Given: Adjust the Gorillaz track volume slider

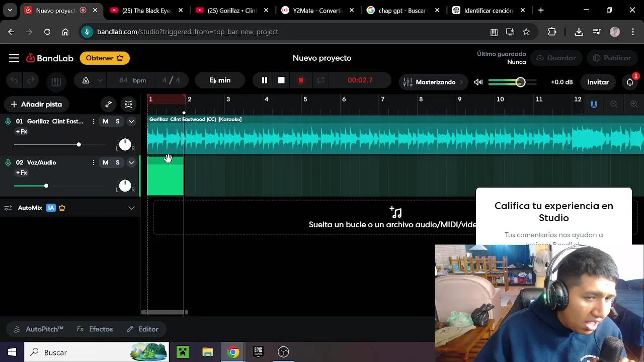Looking at the screenshot, I should coord(59,145).
